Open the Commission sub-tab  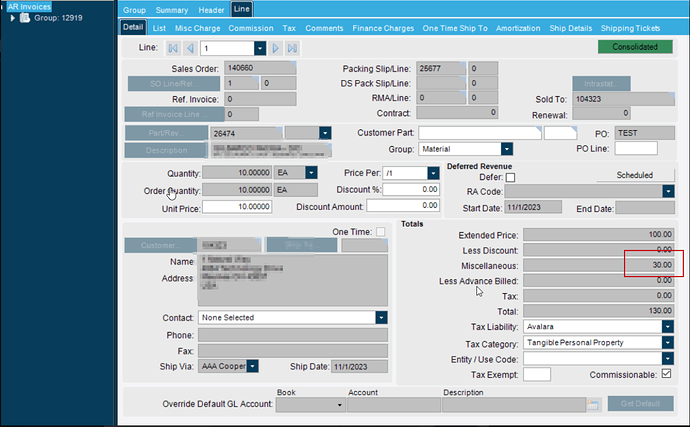[251, 28]
